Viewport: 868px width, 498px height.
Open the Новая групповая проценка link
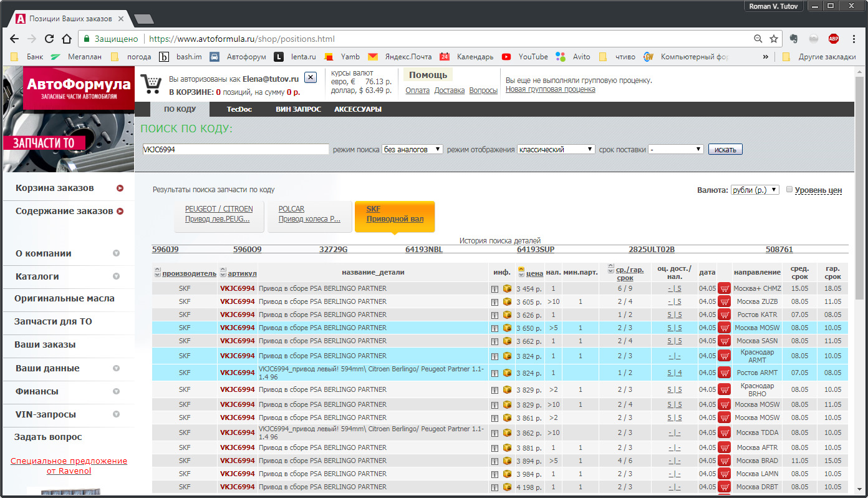click(x=550, y=89)
